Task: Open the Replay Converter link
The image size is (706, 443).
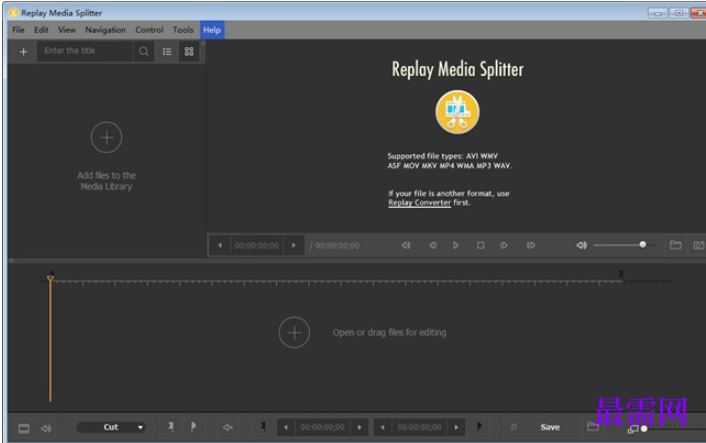Action: [419, 203]
